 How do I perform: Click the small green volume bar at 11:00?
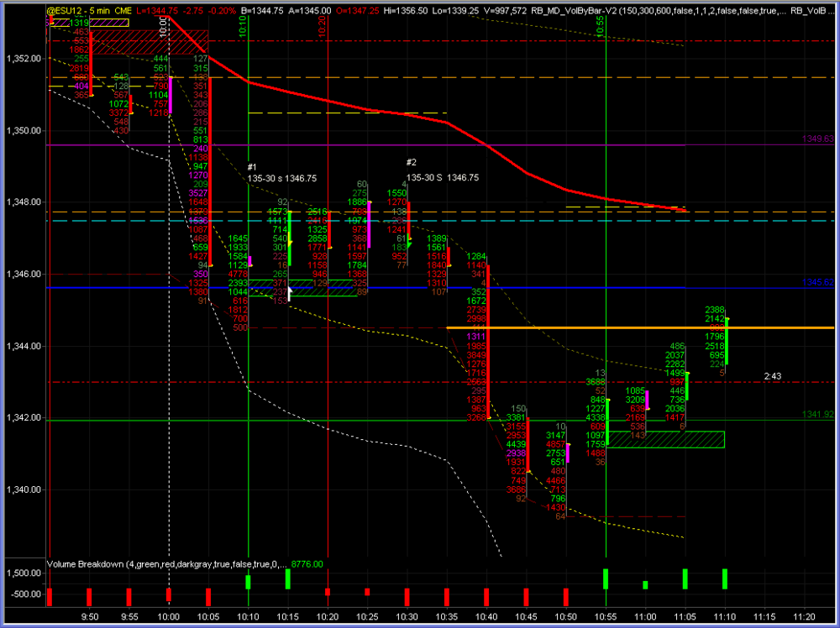[x=645, y=584]
